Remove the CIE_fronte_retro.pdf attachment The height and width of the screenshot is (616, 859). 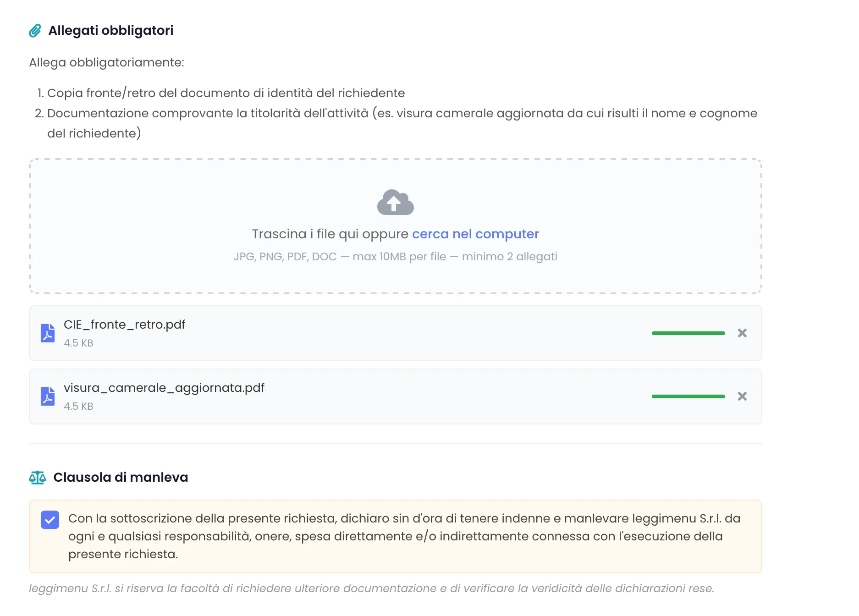(742, 333)
